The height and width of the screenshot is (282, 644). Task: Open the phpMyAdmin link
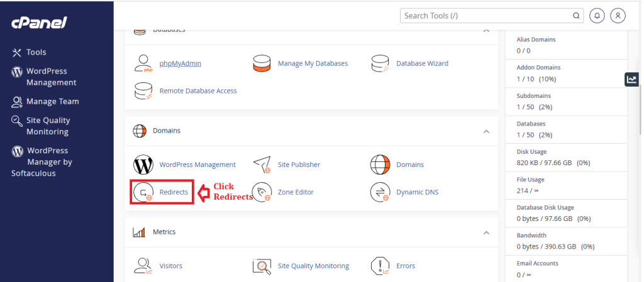[x=180, y=63]
